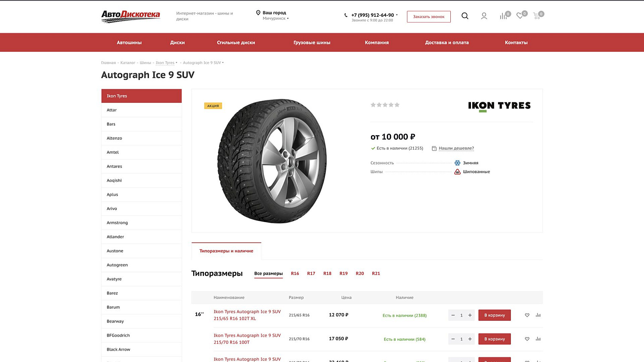Select the Типоразмеры и наличие tab

[226, 251]
